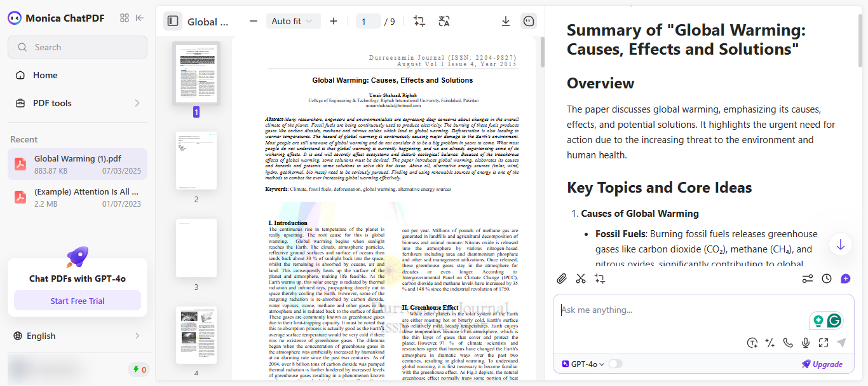This screenshot has width=868, height=386.
Task: Click the crop capture icon above chat
Action: 600,279
